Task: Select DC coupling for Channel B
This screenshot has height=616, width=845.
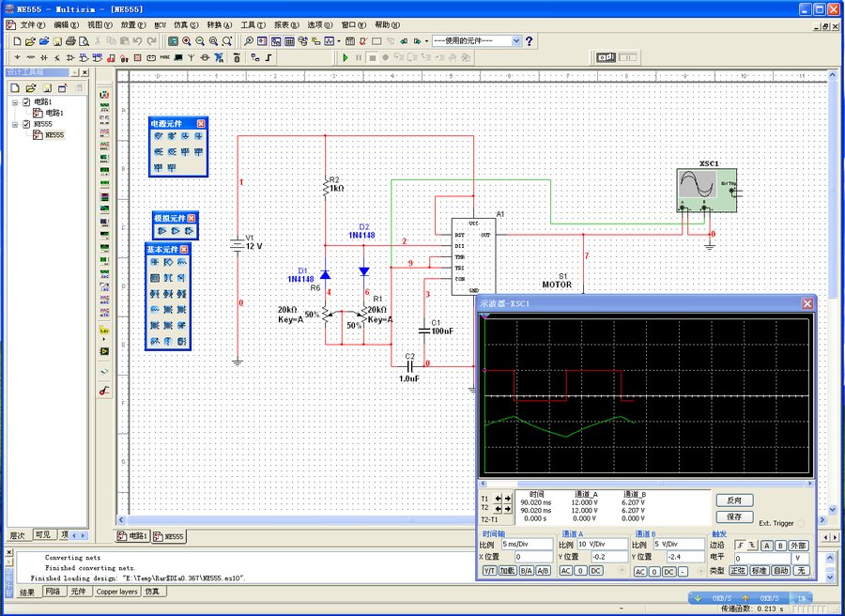Action: click(668, 571)
